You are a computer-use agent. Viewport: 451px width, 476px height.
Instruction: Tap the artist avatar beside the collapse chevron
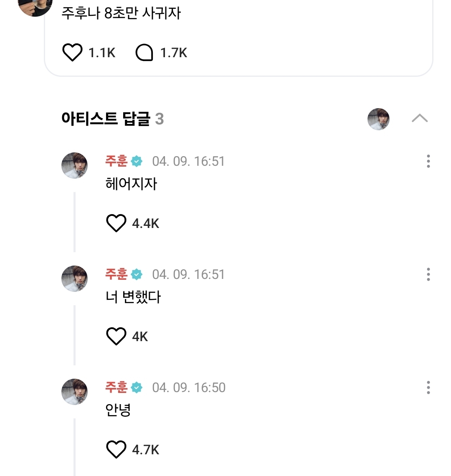click(378, 119)
